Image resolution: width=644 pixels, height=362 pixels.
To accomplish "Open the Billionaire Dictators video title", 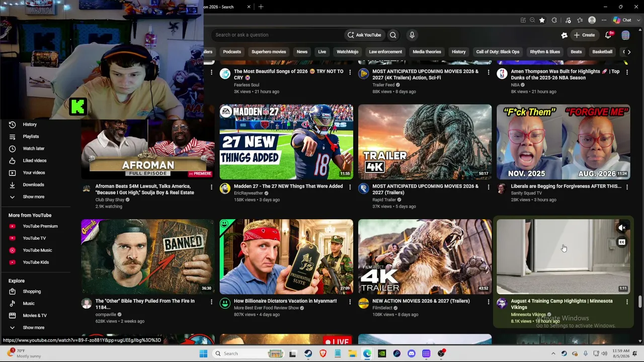I will pyautogui.click(x=285, y=301).
